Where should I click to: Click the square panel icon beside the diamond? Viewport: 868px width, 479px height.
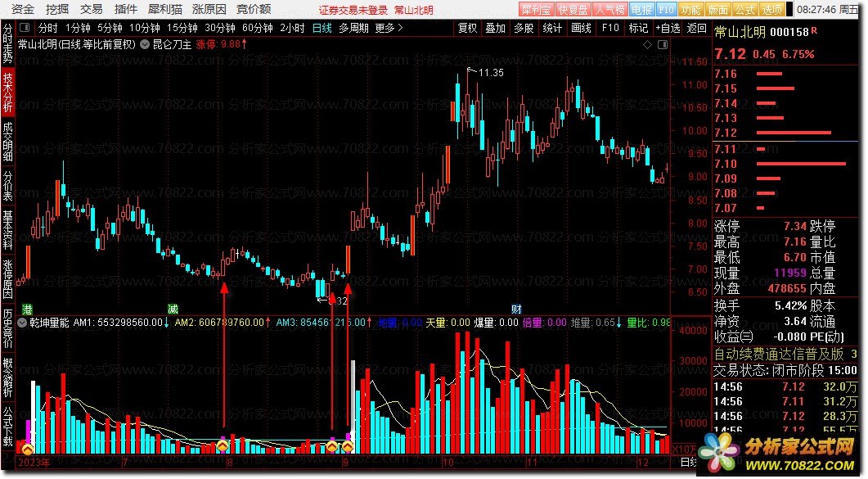pos(662,44)
